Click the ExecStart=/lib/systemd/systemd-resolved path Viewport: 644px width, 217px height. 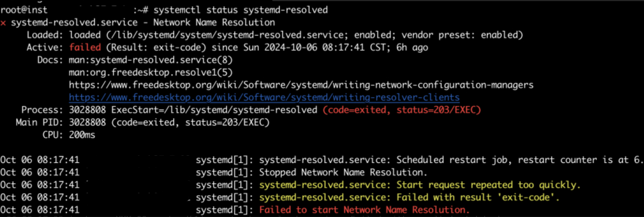tap(214, 110)
